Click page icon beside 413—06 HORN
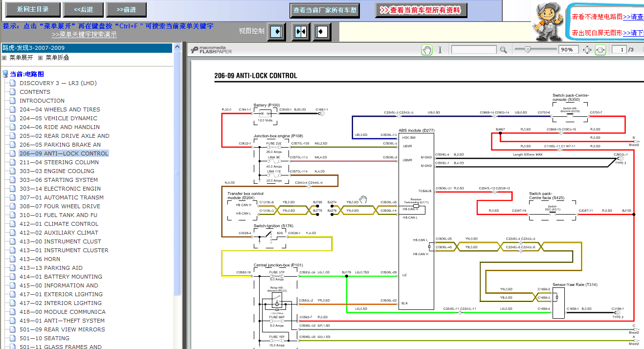 coord(13,259)
